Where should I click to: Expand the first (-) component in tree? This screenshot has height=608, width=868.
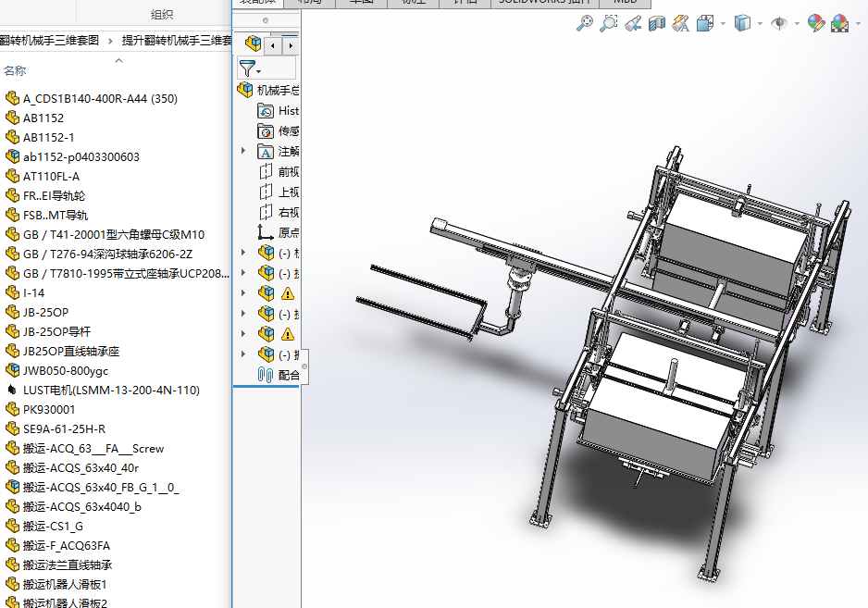click(x=243, y=253)
